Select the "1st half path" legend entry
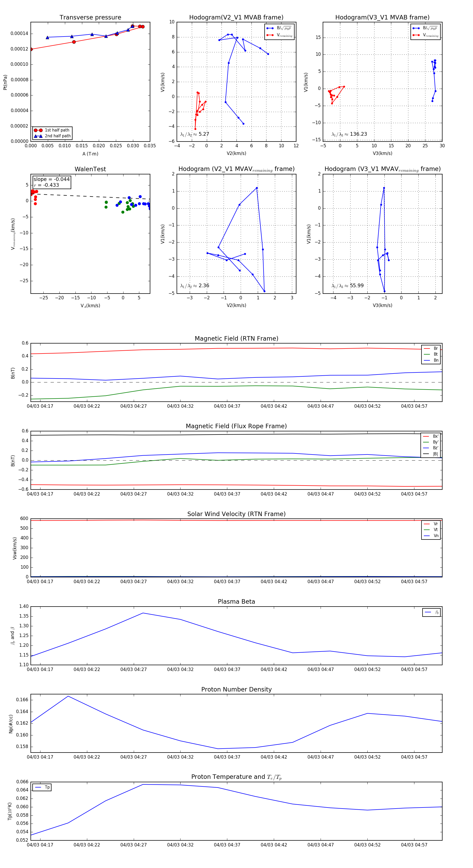The height and width of the screenshot is (868, 473). coord(52,130)
